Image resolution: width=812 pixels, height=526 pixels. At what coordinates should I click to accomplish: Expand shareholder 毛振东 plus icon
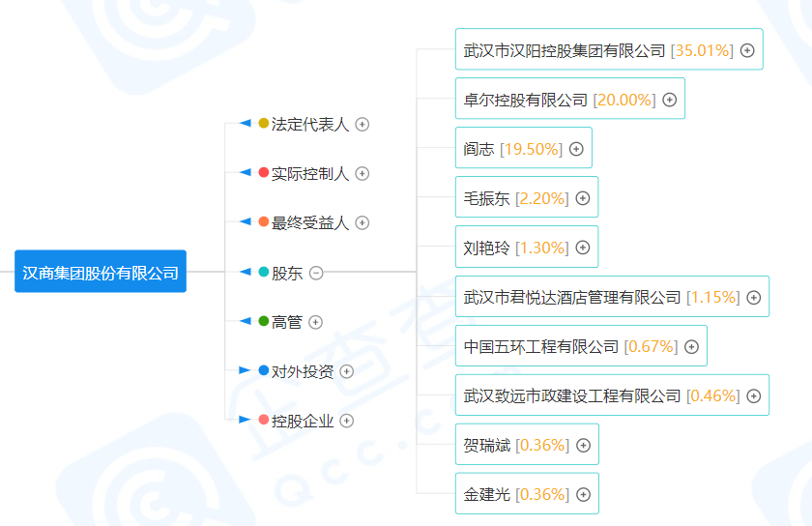tap(583, 198)
